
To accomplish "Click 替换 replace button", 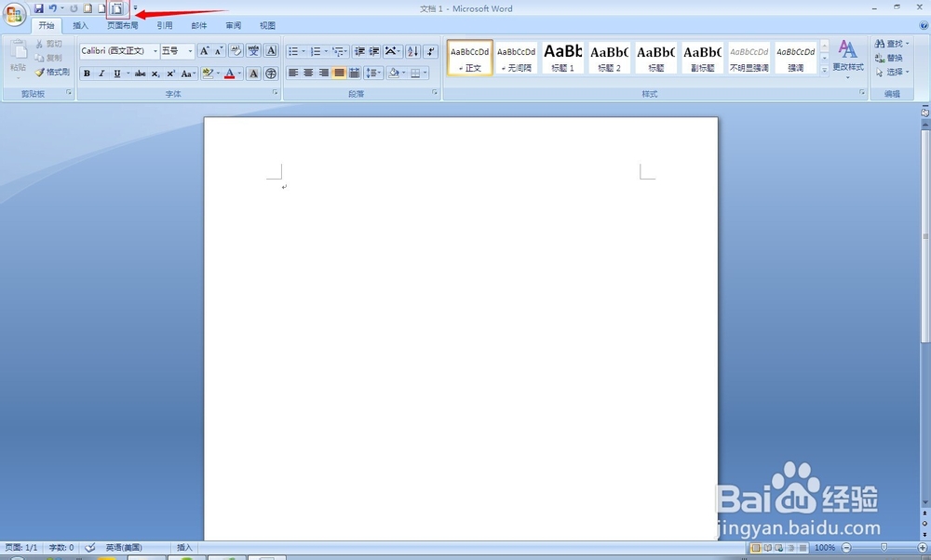I will coord(889,58).
